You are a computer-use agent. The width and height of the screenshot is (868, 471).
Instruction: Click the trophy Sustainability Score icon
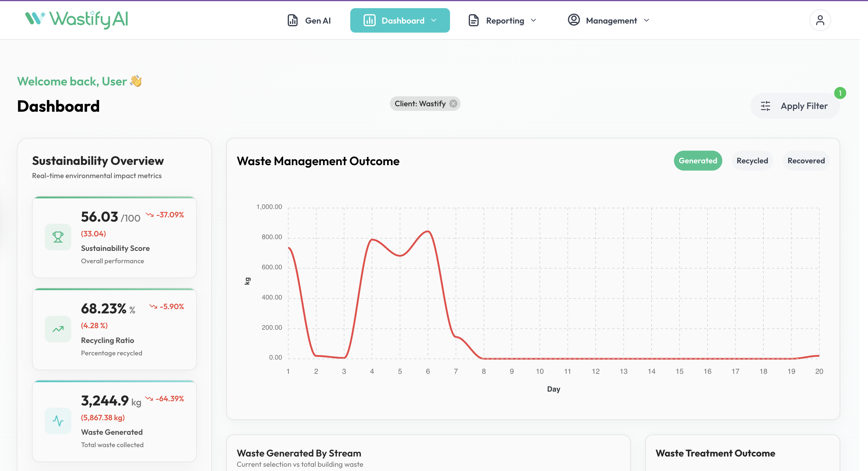pyautogui.click(x=58, y=237)
